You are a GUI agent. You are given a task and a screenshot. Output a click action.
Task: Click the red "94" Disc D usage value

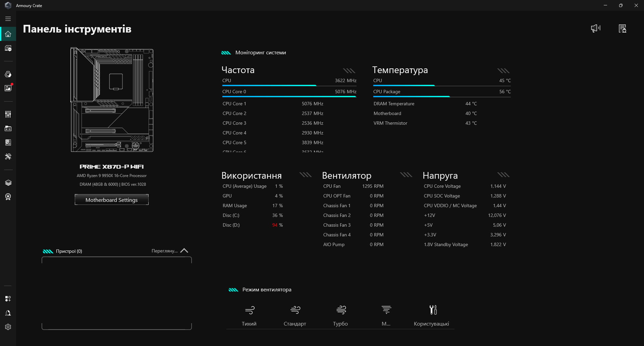coord(275,225)
